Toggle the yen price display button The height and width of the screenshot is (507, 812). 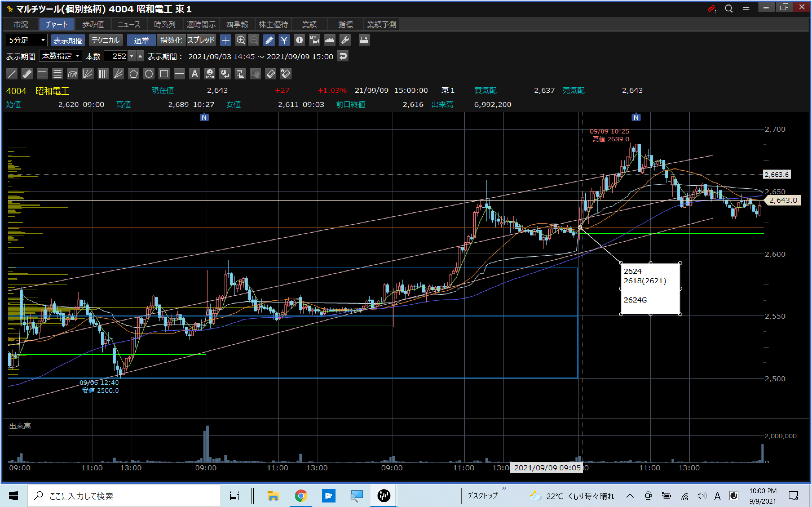point(284,40)
